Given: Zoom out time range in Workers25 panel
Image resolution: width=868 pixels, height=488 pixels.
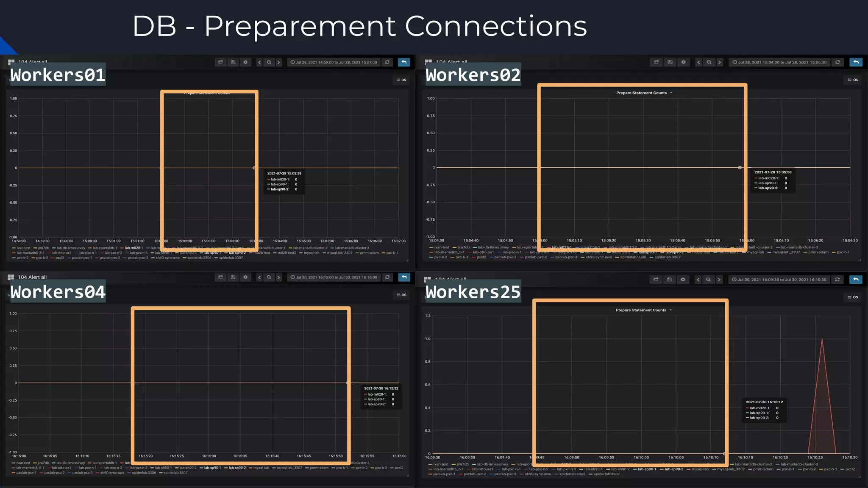Looking at the screenshot, I should pyautogui.click(x=708, y=280).
